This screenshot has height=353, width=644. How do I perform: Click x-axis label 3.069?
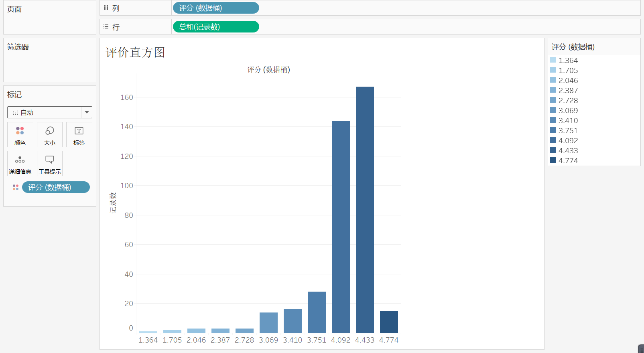(268, 340)
